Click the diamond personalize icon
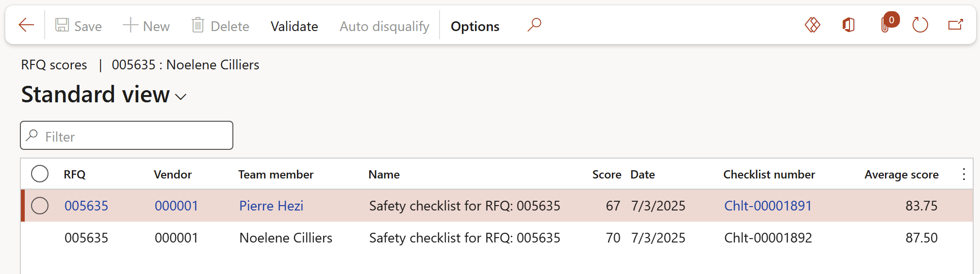This screenshot has height=274, width=980. 812,25
